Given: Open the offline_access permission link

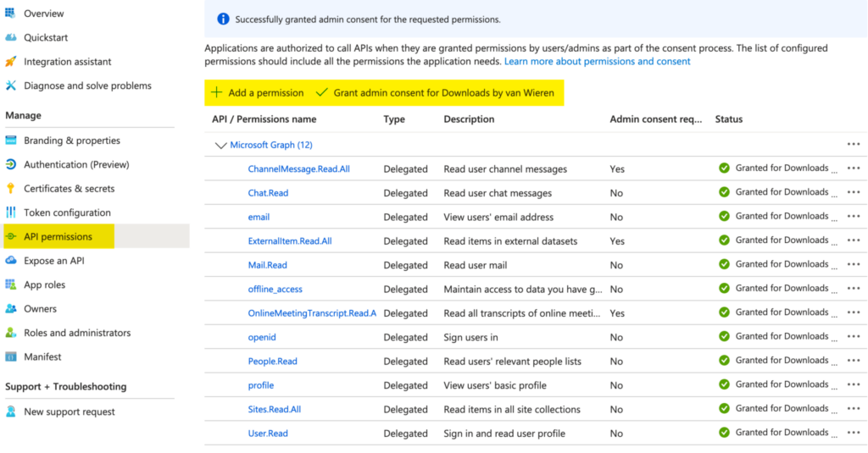Looking at the screenshot, I should 275,290.
